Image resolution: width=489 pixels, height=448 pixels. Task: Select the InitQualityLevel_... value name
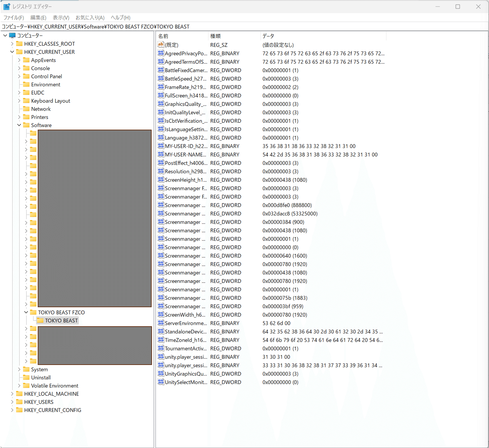(185, 112)
